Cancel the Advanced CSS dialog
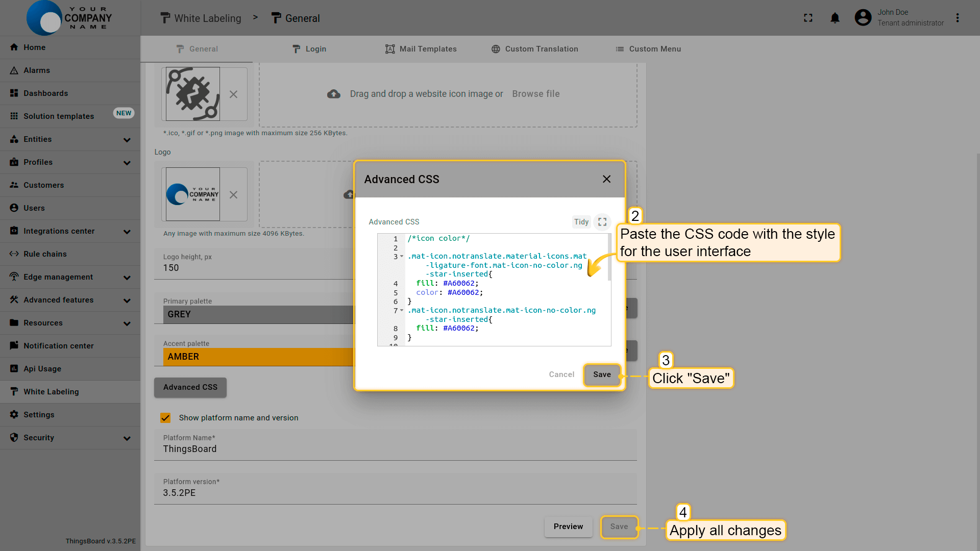Viewport: 980px width, 551px height. (561, 374)
